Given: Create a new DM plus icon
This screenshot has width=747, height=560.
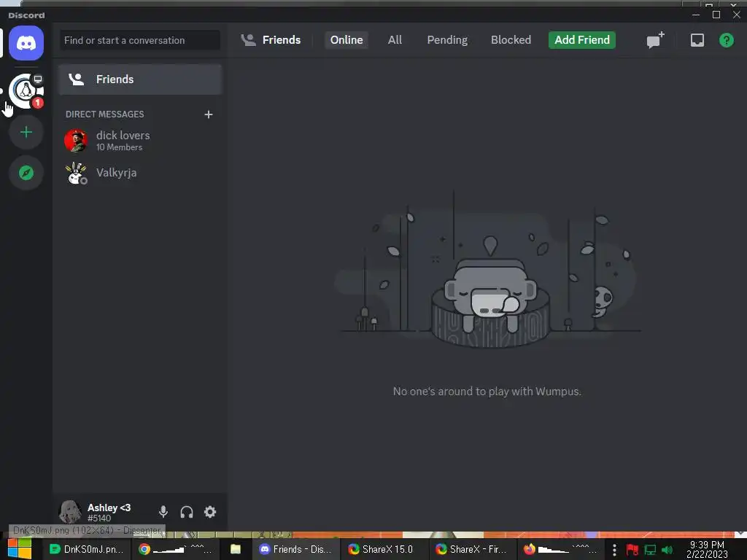Looking at the screenshot, I should coord(208,114).
